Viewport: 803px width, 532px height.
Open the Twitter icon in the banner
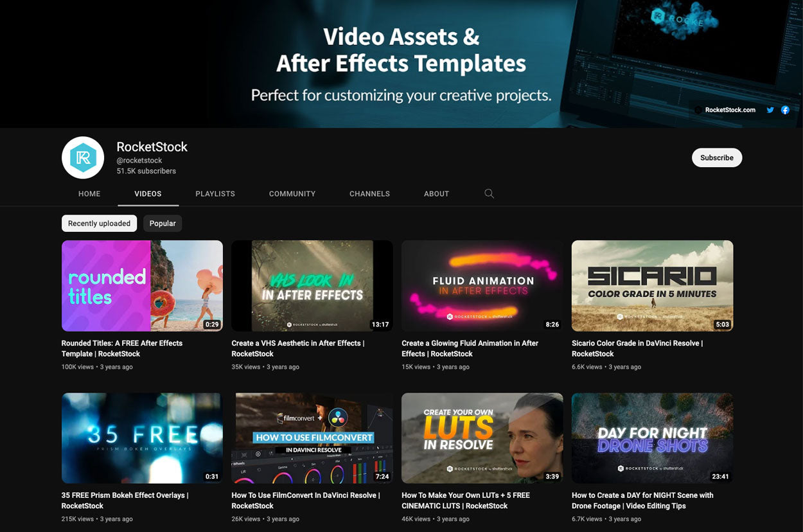coord(770,110)
